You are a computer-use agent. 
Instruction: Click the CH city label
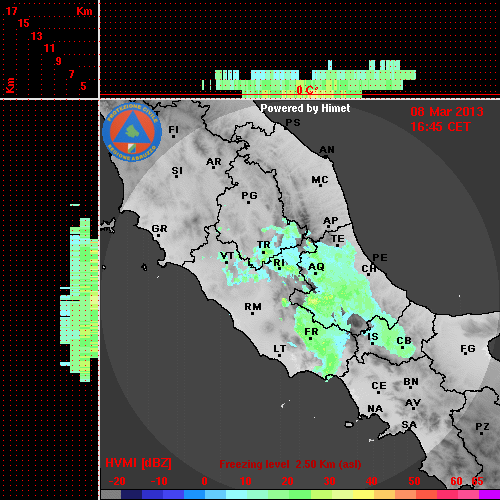(369, 268)
